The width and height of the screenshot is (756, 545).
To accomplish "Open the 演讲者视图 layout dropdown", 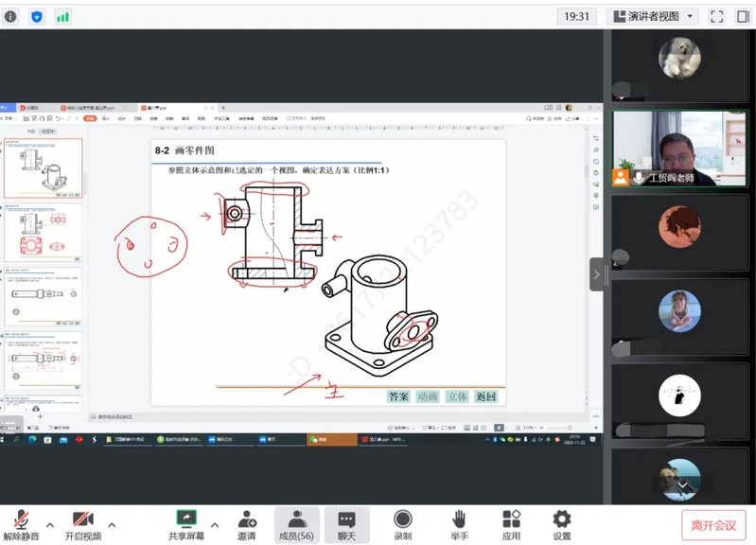I will (x=655, y=16).
